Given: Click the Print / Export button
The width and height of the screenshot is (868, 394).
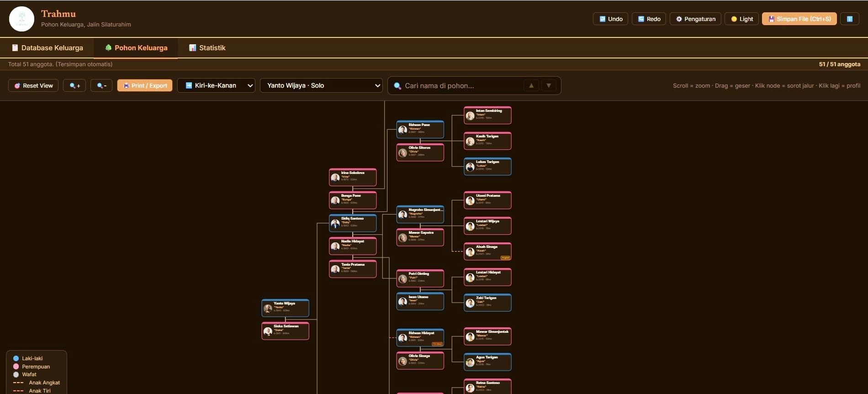Looking at the screenshot, I should [x=145, y=85].
